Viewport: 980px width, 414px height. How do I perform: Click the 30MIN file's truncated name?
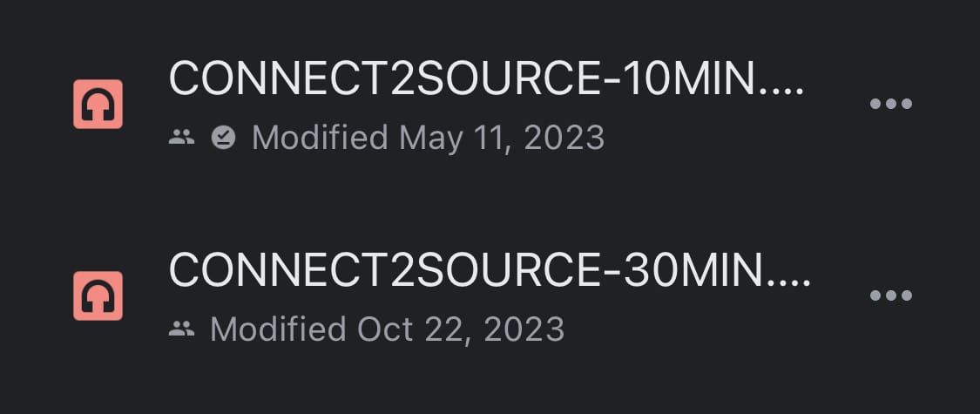tap(490, 271)
